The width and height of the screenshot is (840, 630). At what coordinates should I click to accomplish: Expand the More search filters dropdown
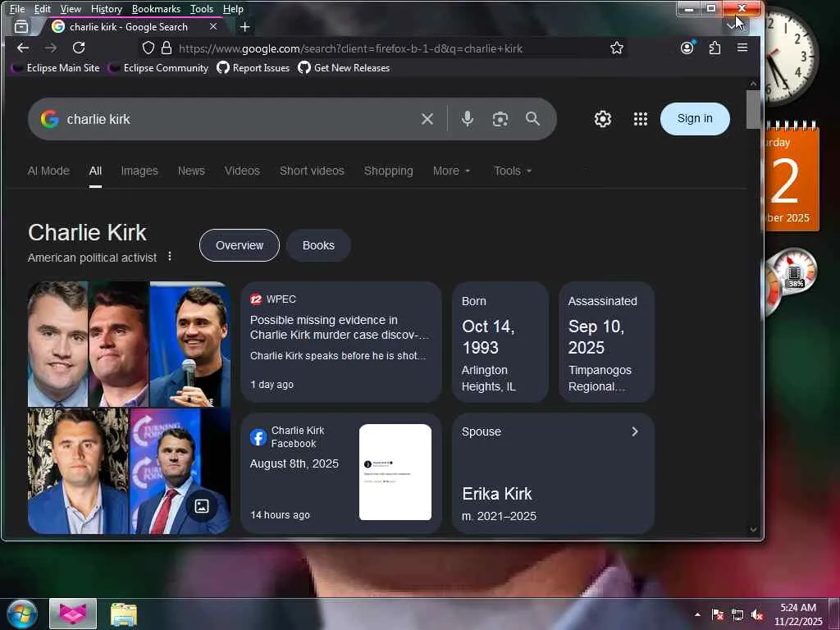pyautogui.click(x=451, y=171)
